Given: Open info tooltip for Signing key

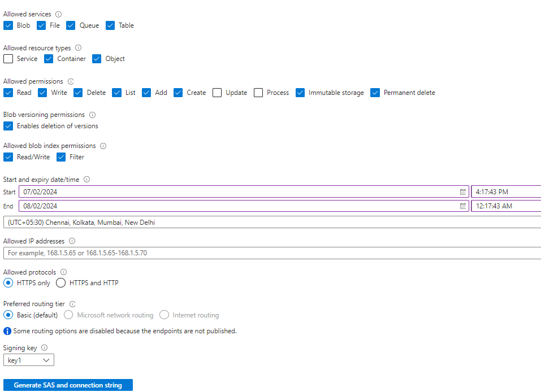Looking at the screenshot, I should click(x=44, y=347).
